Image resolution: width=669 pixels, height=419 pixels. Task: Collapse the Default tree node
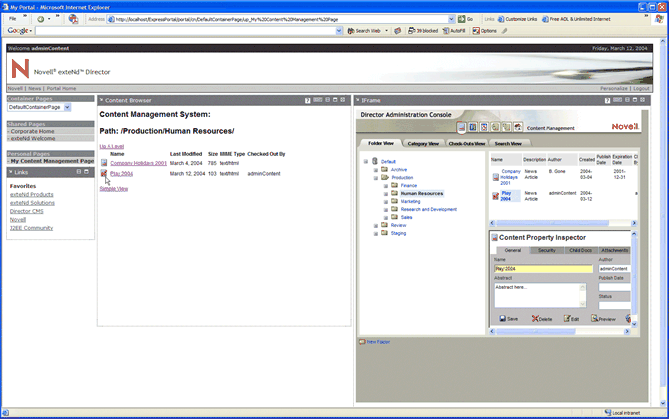pos(366,162)
